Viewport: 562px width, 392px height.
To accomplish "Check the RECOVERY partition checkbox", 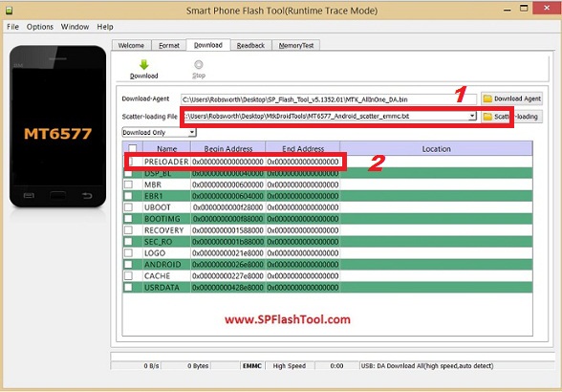I will coord(128,229).
